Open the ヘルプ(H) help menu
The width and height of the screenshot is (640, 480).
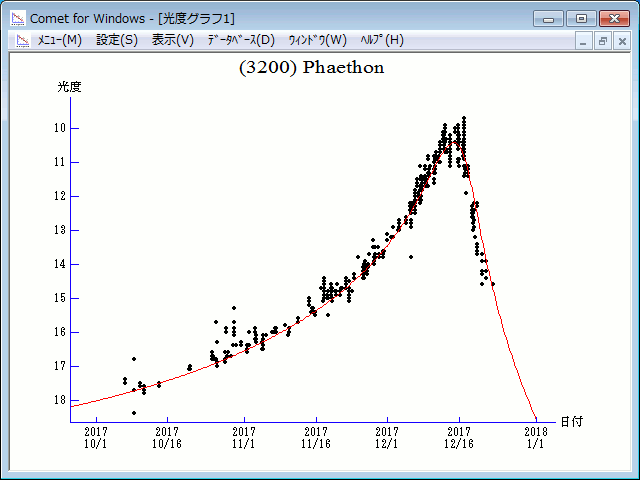(381, 40)
